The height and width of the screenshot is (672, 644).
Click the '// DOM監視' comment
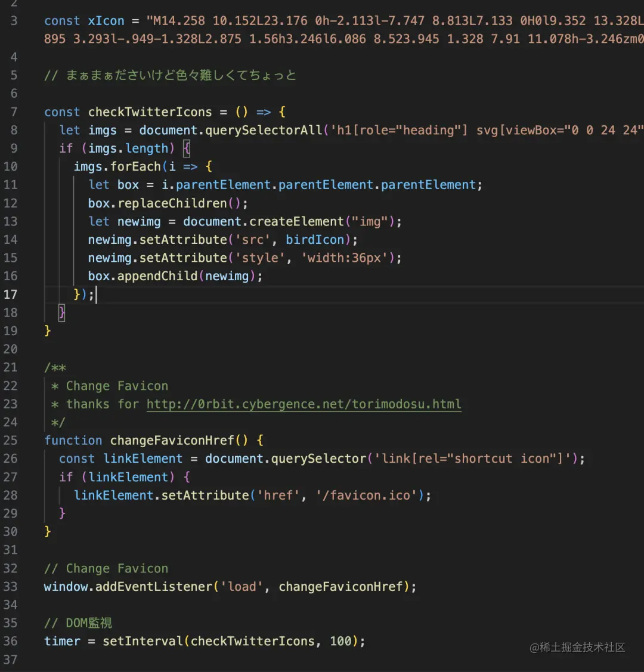[78, 623]
